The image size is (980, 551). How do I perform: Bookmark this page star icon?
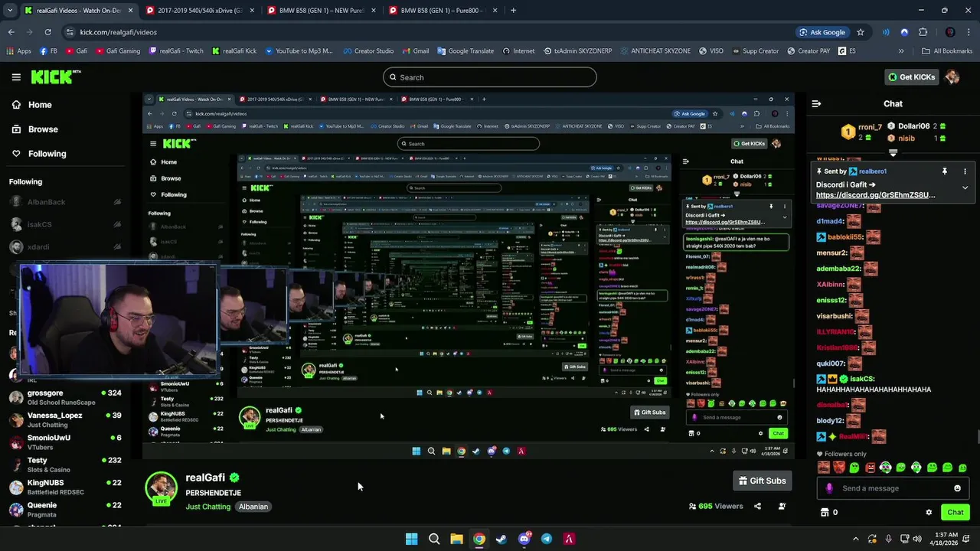[x=861, y=32]
